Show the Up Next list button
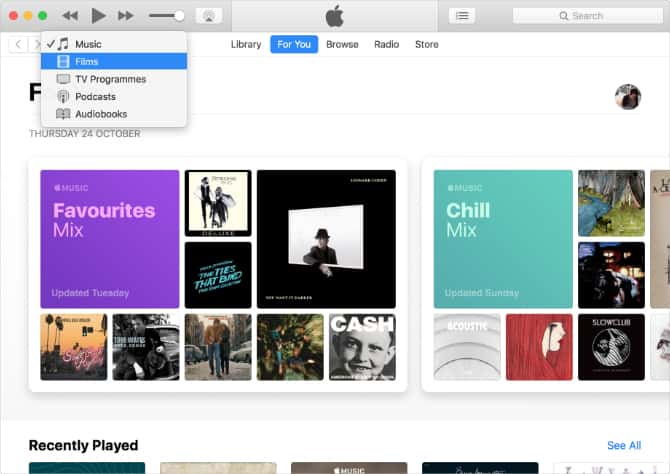Viewport: 670px width, 474px height. tap(462, 16)
